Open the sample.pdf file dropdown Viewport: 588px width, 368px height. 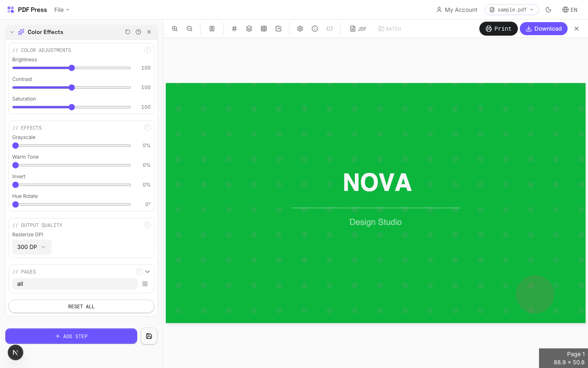pyautogui.click(x=511, y=10)
